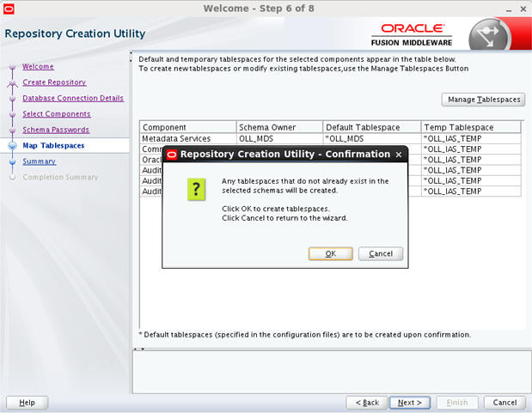Select the OLL_MDS schema owner cell

click(x=279, y=138)
